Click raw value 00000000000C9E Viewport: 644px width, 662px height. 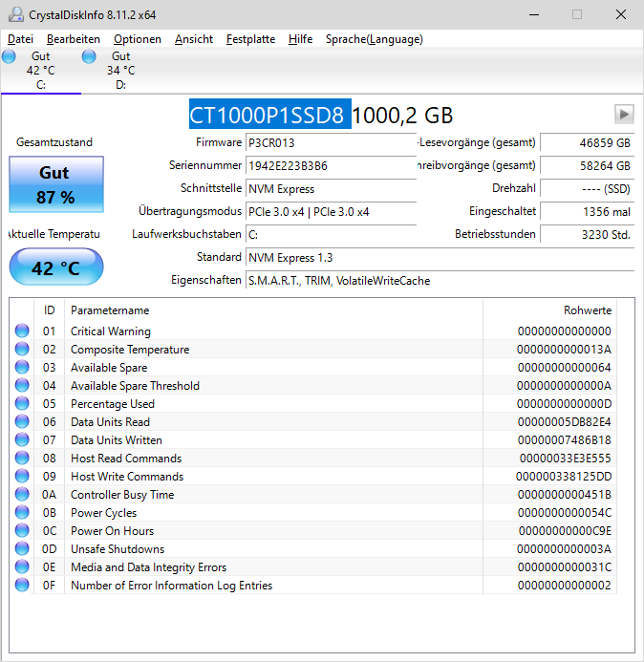coord(565,531)
